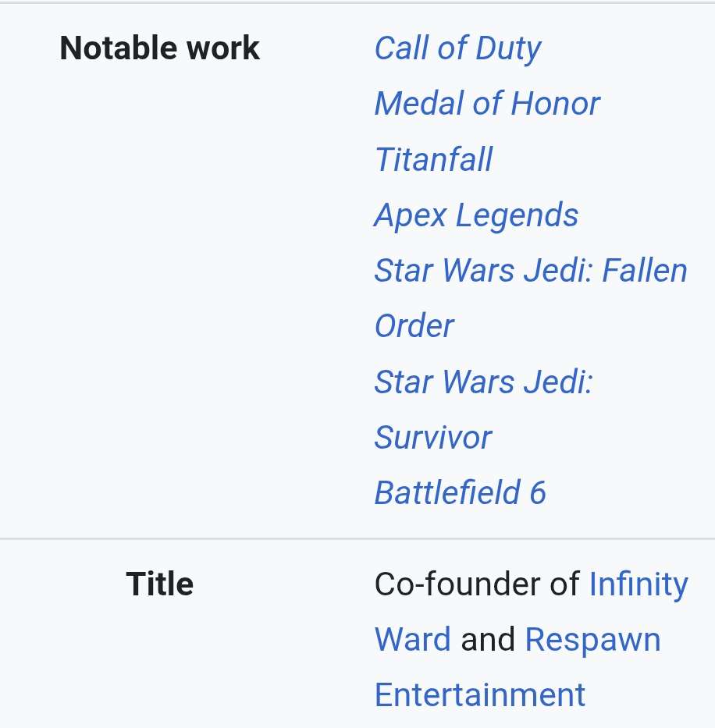Viewport: 715px width, 728px height.
Task: Click the Title row label
Action: pos(159,584)
